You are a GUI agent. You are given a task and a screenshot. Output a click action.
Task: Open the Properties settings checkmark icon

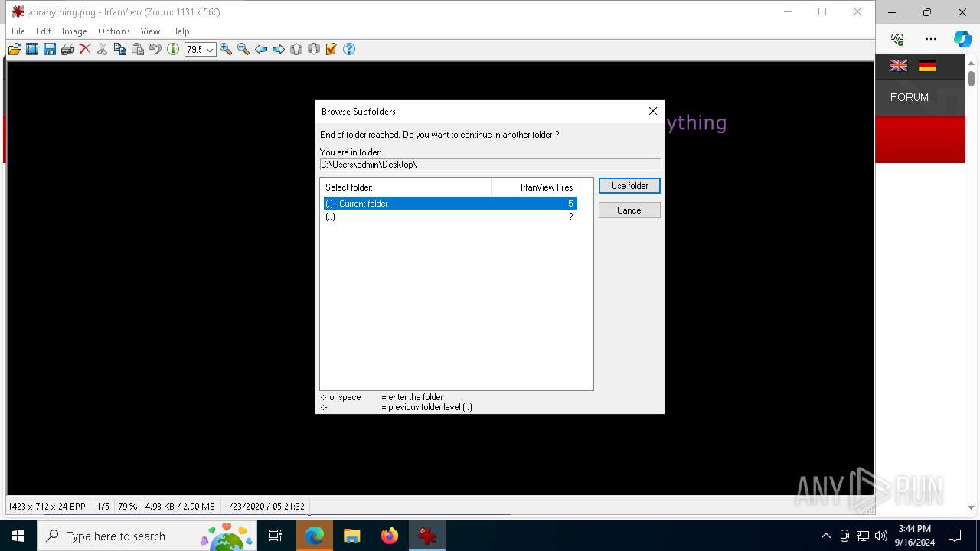tap(332, 49)
